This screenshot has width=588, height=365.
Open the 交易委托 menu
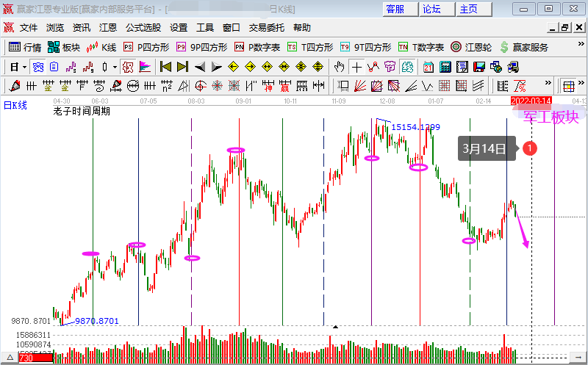(x=267, y=28)
